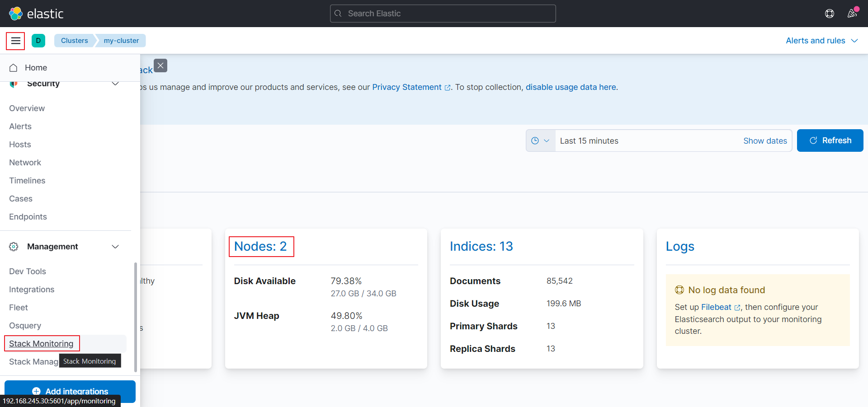Click the Disk Usage 199.6 MB value
Image resolution: width=868 pixels, height=407 pixels.
coord(564,304)
